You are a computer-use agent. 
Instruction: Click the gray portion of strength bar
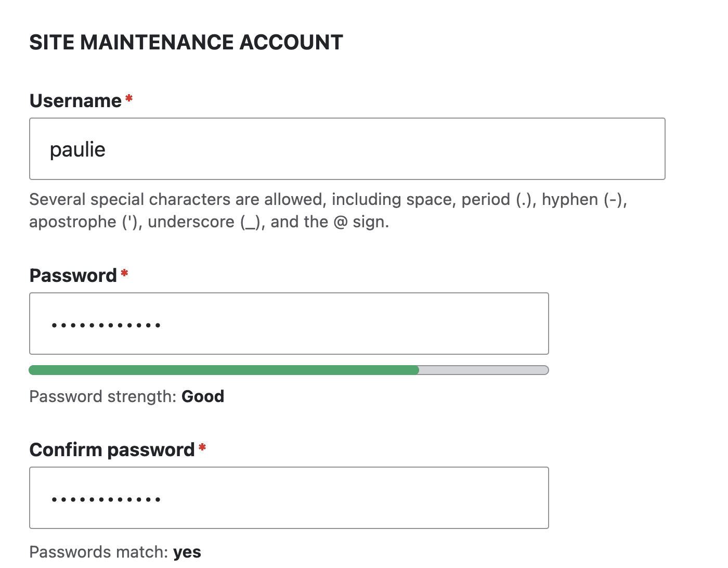(484, 370)
